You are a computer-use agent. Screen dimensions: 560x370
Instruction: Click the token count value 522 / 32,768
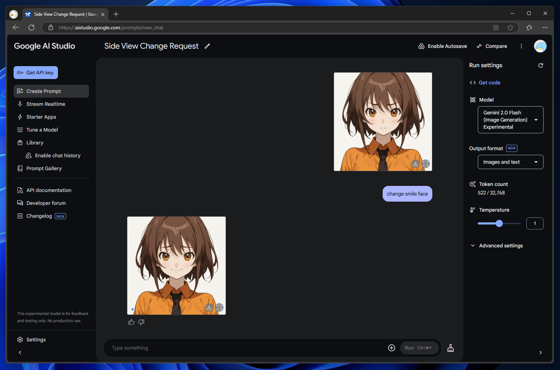coord(491,192)
